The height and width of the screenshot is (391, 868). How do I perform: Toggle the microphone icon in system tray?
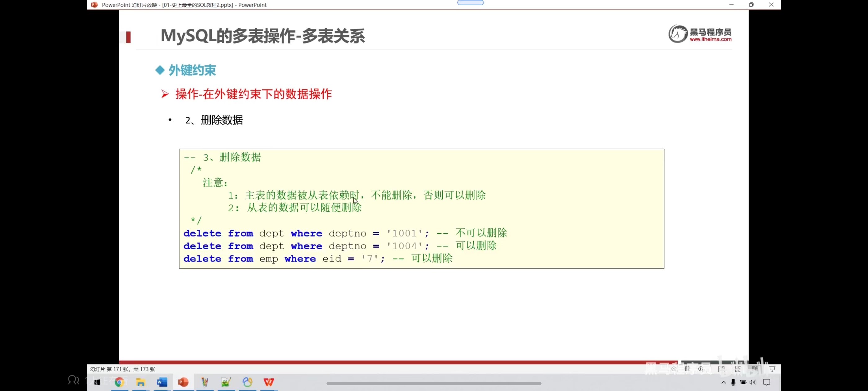(x=733, y=382)
